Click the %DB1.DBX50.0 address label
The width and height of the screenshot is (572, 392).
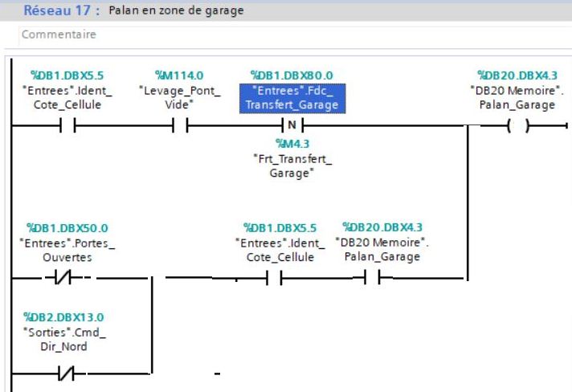67,228
